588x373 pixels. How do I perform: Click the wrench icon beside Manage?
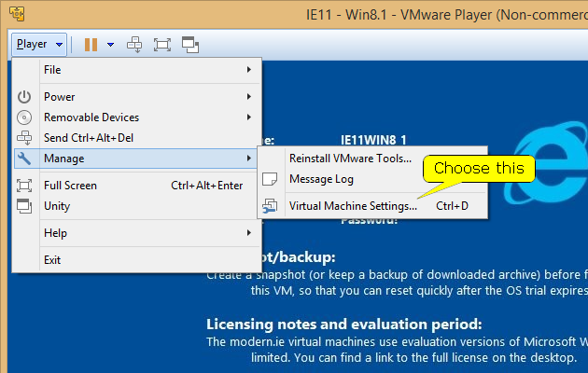[24, 159]
